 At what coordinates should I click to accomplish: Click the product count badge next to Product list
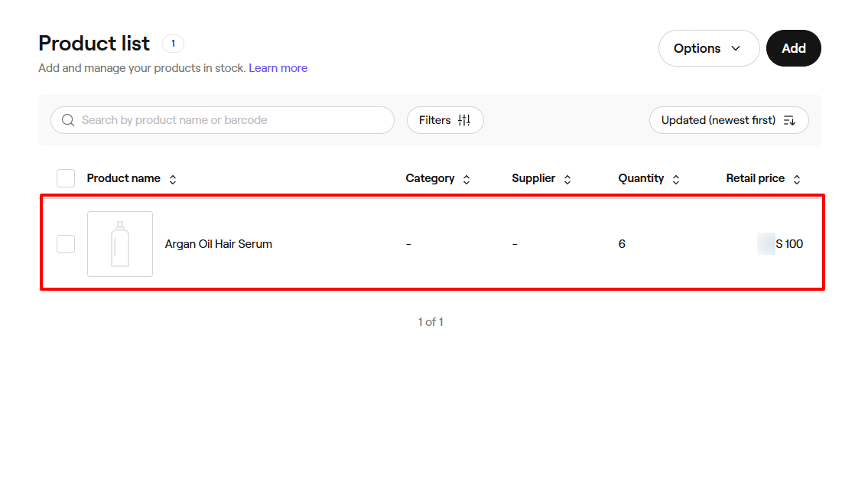tap(173, 44)
